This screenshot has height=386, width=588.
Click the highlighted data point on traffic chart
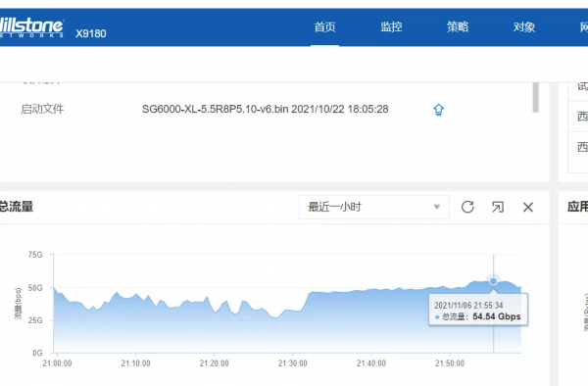493,281
